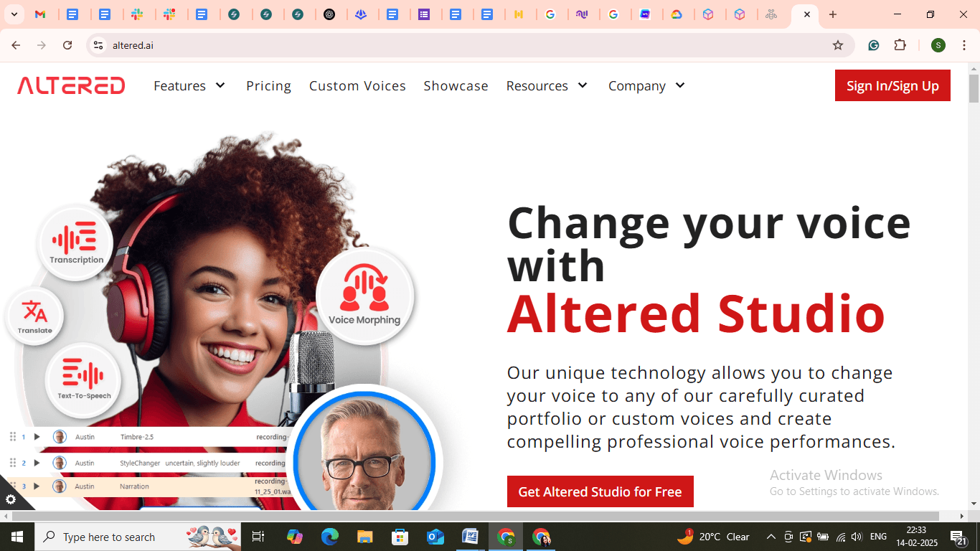Open the Chrome Extensions puzzle icon

(x=900, y=45)
